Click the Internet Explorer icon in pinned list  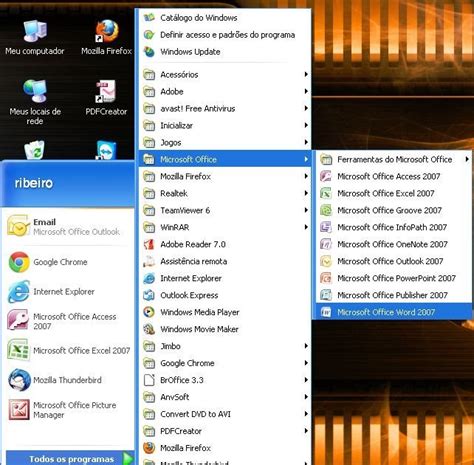[x=19, y=292]
